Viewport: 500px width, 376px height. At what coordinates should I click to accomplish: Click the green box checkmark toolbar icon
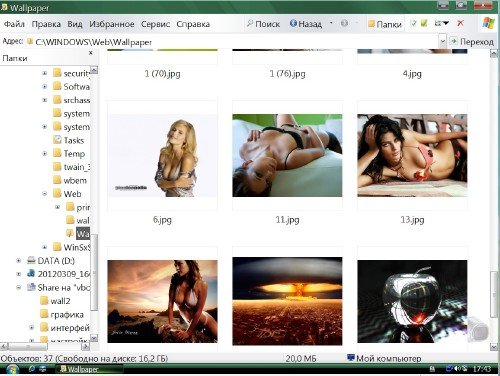[424, 23]
